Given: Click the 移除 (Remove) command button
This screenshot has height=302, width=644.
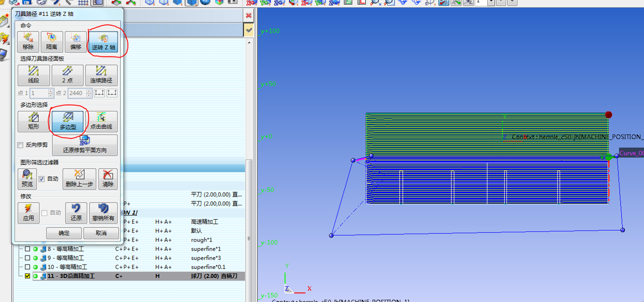Looking at the screenshot, I should pyautogui.click(x=28, y=41).
